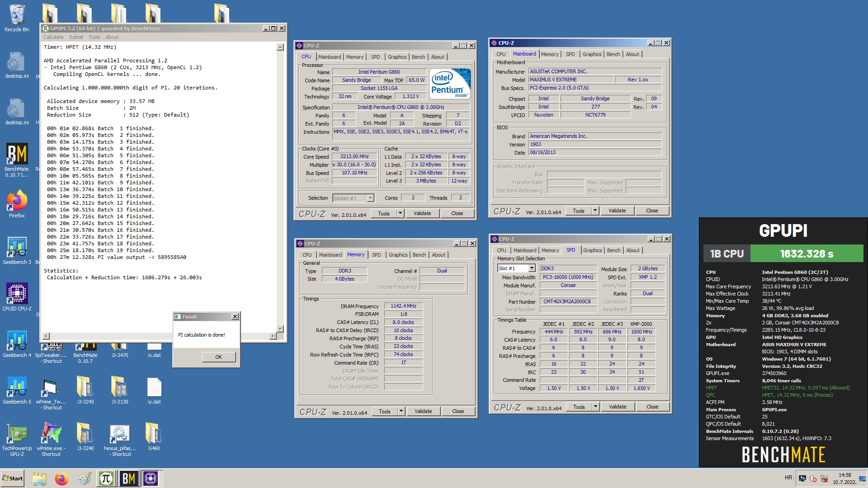Open the Tools menu in GPUPI

94,37
